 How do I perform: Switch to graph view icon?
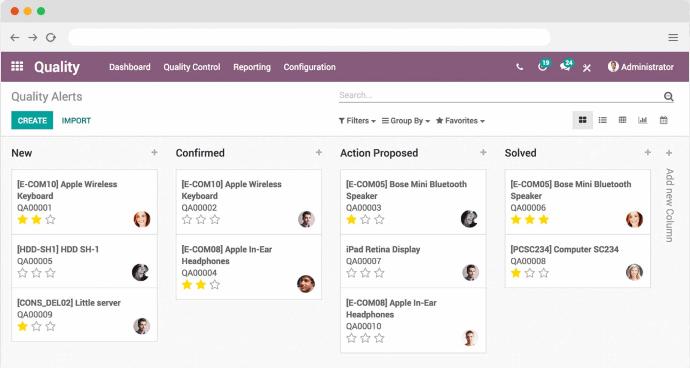[x=642, y=120]
